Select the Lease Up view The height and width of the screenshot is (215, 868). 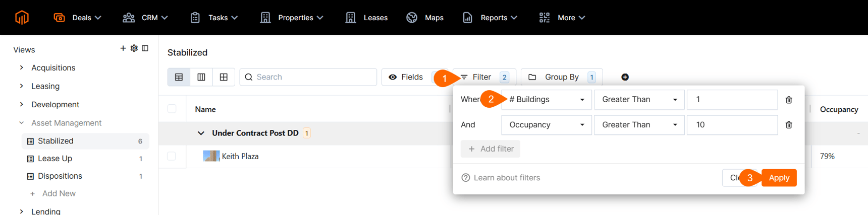[85, 159]
